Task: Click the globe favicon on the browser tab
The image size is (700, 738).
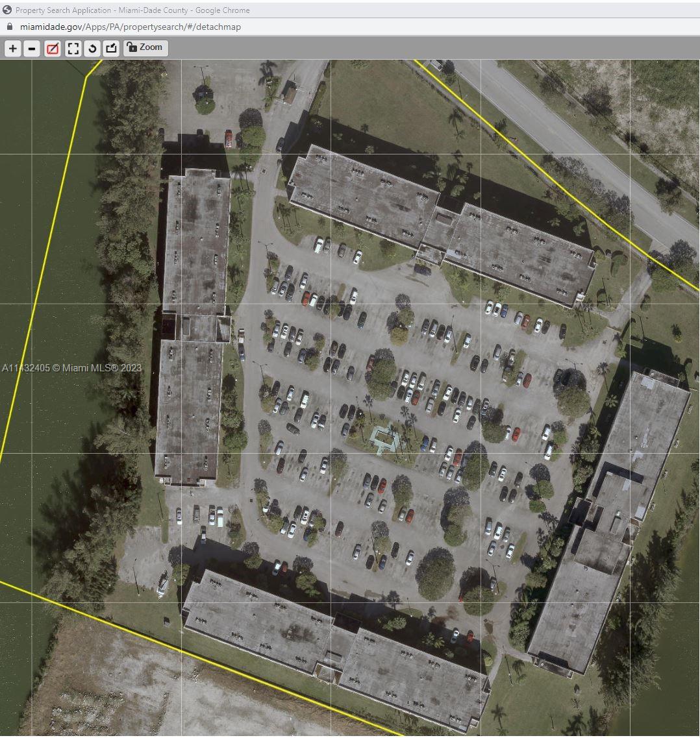Action: click(6, 10)
